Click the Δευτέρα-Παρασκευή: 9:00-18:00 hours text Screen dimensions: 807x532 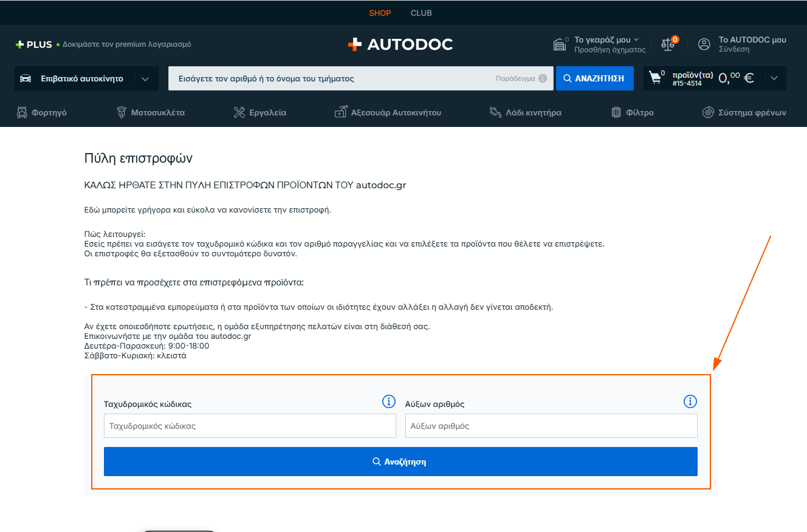click(x=146, y=346)
